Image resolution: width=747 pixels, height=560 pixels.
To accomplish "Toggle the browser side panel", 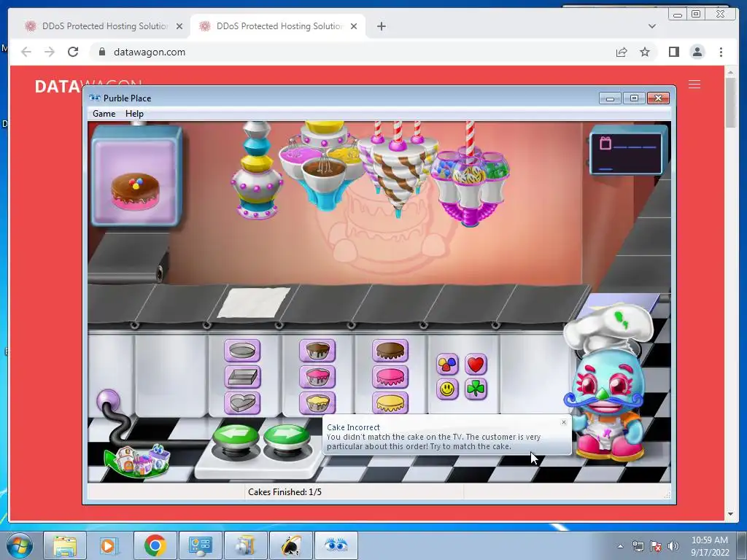I will (673, 52).
